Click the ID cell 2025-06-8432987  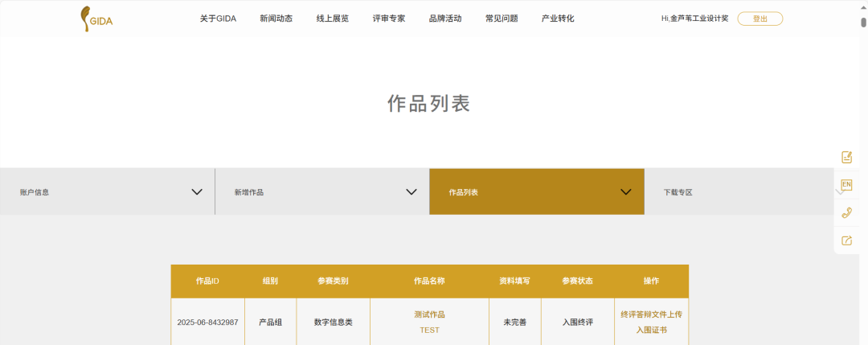[x=207, y=322]
